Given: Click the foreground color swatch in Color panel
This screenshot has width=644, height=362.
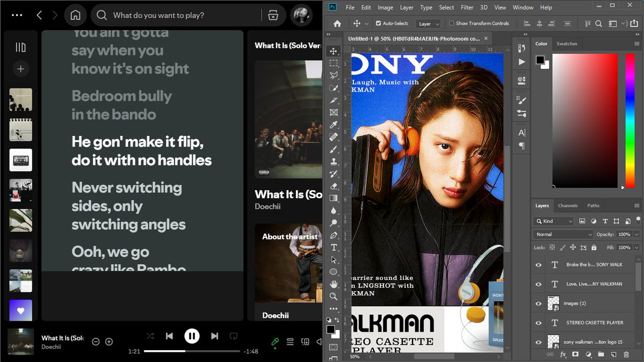Looking at the screenshot, I should [540, 60].
